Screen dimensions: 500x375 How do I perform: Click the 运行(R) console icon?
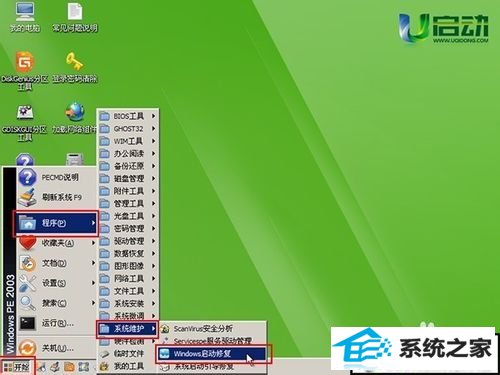pos(27,323)
